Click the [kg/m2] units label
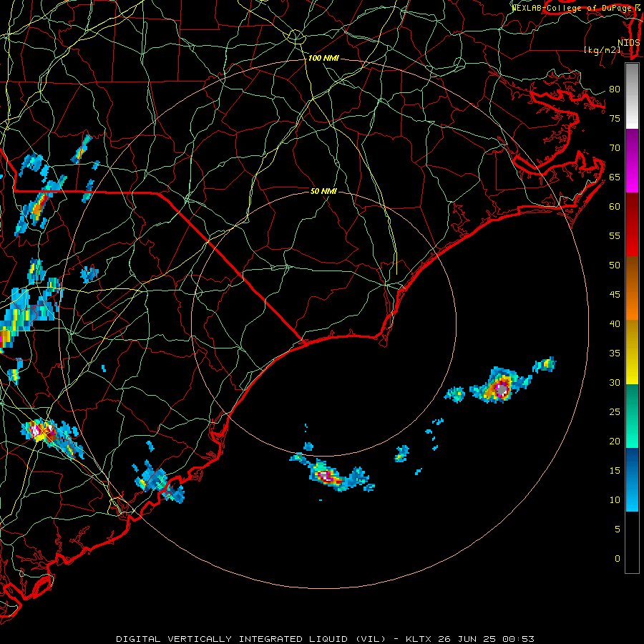644x644 pixels. (x=602, y=49)
